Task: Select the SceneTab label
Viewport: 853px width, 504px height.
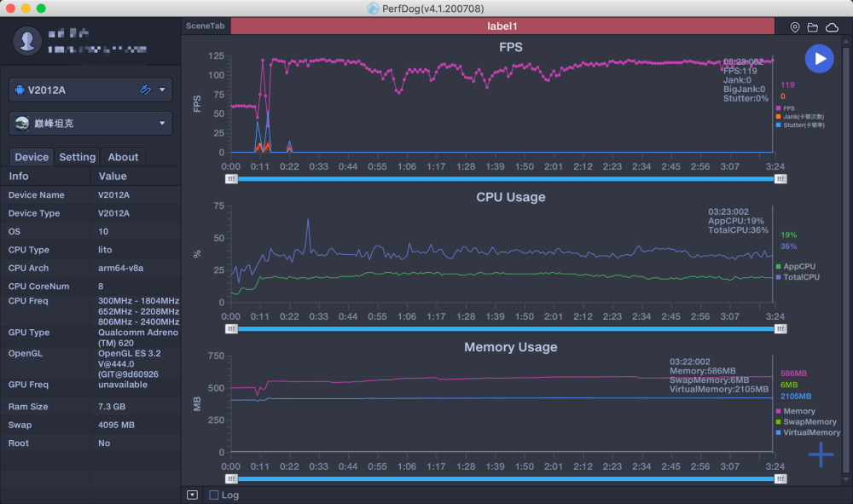Action: [x=205, y=26]
